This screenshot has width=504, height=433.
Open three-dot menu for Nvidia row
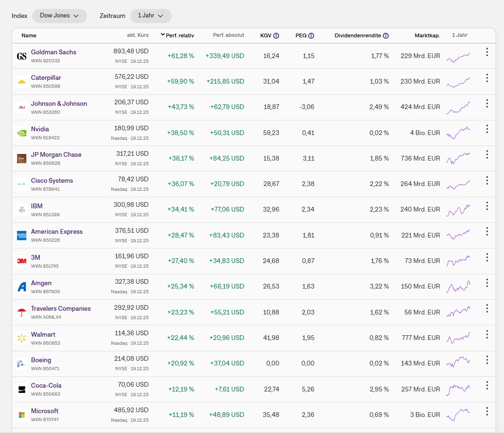pyautogui.click(x=487, y=129)
